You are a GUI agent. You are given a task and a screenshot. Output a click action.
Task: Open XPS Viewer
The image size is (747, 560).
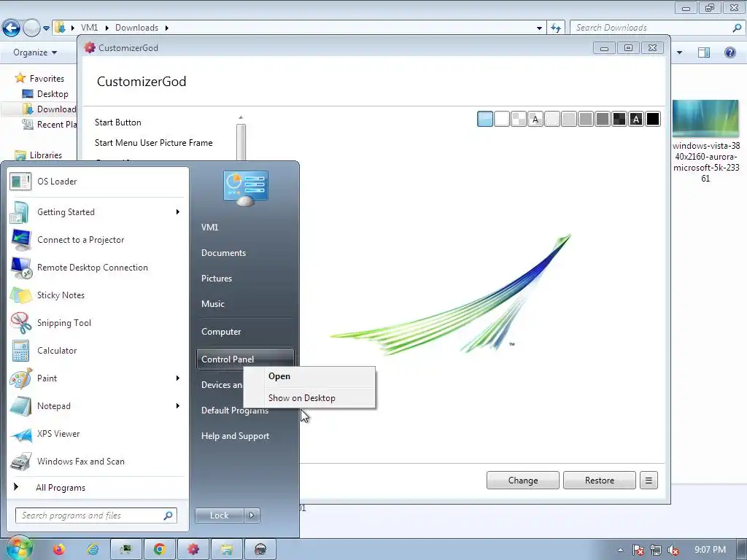point(98,433)
